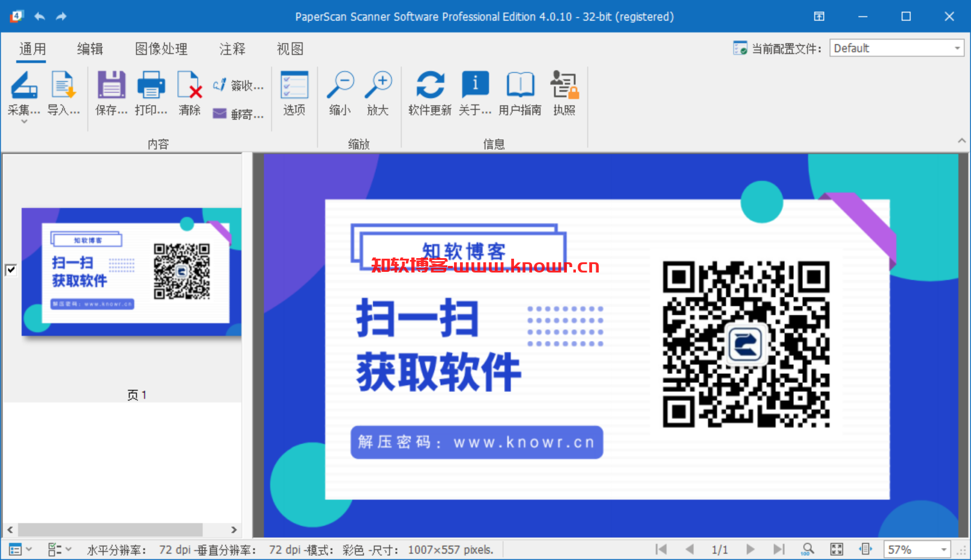Expand the Acquire (采集) dropdown arrow
The height and width of the screenshot is (560, 971).
click(x=24, y=122)
